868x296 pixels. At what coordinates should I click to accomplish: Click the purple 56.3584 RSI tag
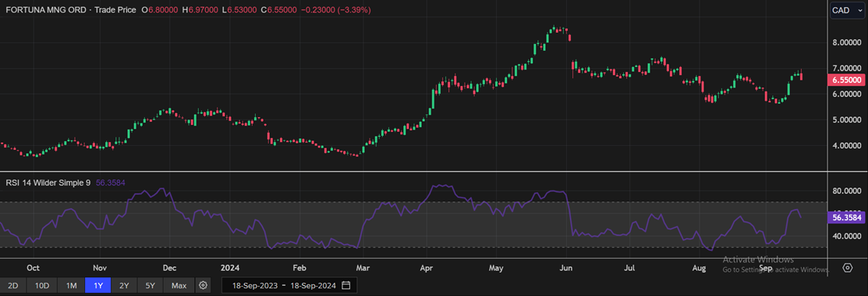[845, 218]
